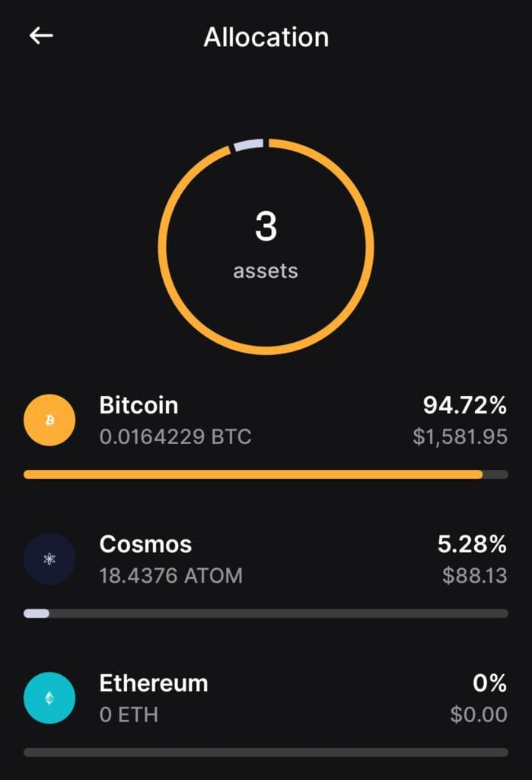This screenshot has width=532, height=780.
Task: Click the light segment of the donut chart
Action: pyautogui.click(x=247, y=142)
